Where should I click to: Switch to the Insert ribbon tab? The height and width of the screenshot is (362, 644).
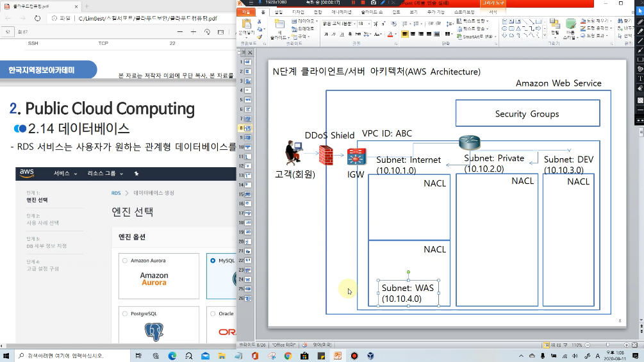(x=279, y=12)
